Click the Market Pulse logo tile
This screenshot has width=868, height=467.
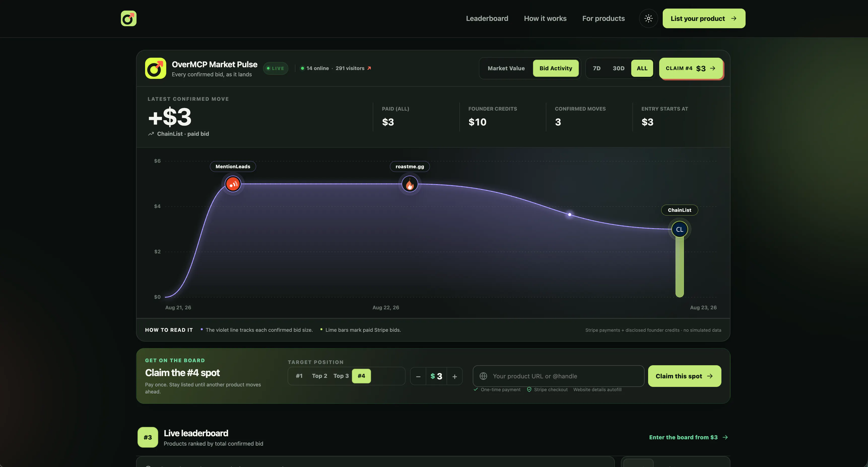(155, 68)
